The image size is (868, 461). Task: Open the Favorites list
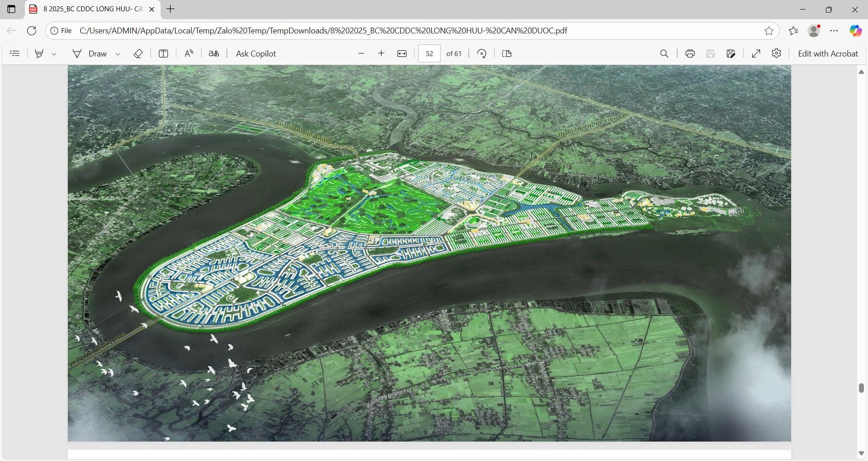[x=793, y=31]
